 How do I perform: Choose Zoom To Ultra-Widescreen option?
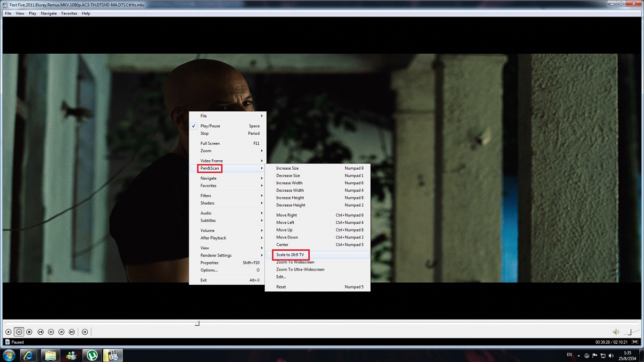317,270
